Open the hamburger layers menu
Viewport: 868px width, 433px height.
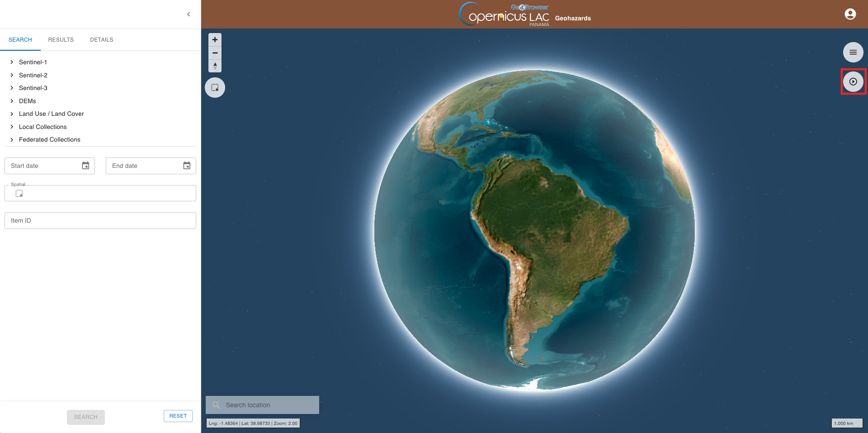pos(853,52)
